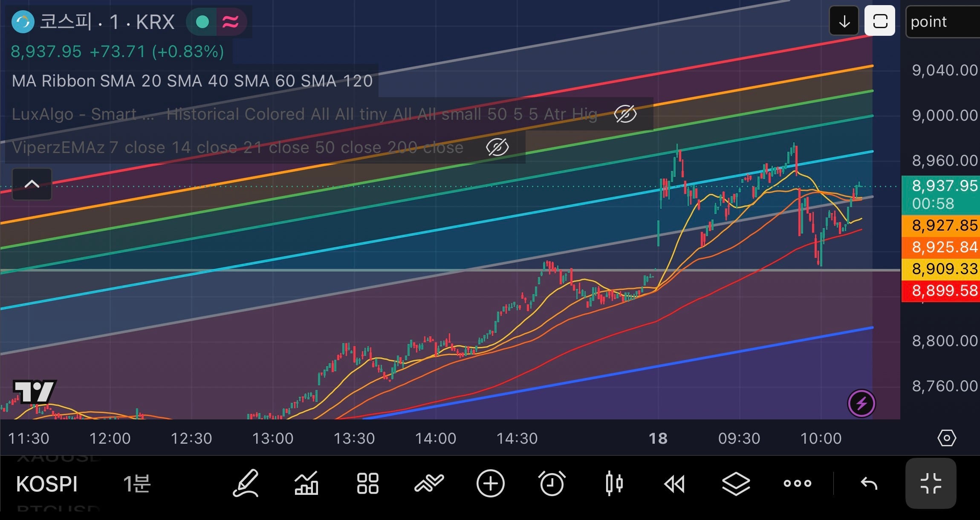Tap the add plus circle icon

pos(490,483)
